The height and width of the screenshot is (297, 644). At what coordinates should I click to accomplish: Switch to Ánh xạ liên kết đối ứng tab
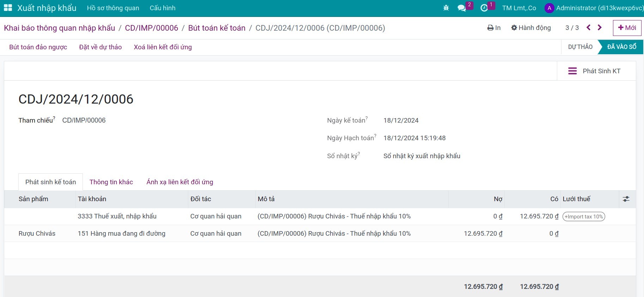pos(180,182)
